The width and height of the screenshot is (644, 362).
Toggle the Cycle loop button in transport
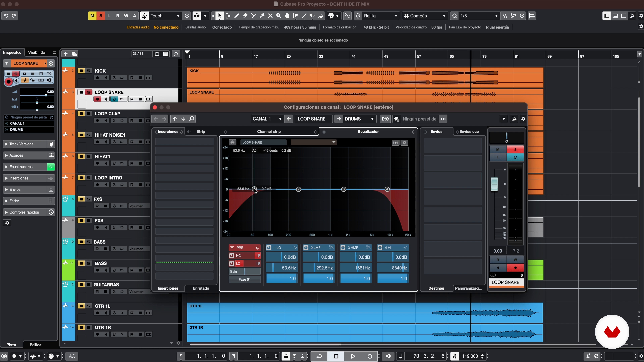click(319, 356)
